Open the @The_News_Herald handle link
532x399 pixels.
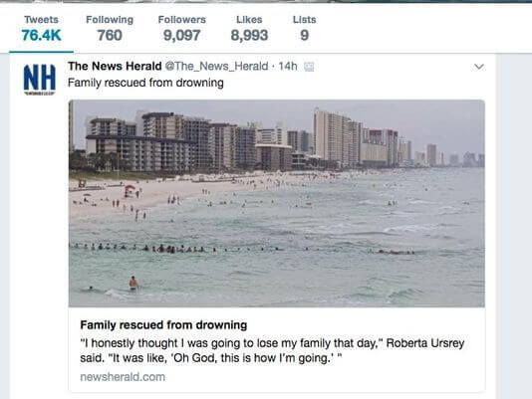pos(216,66)
